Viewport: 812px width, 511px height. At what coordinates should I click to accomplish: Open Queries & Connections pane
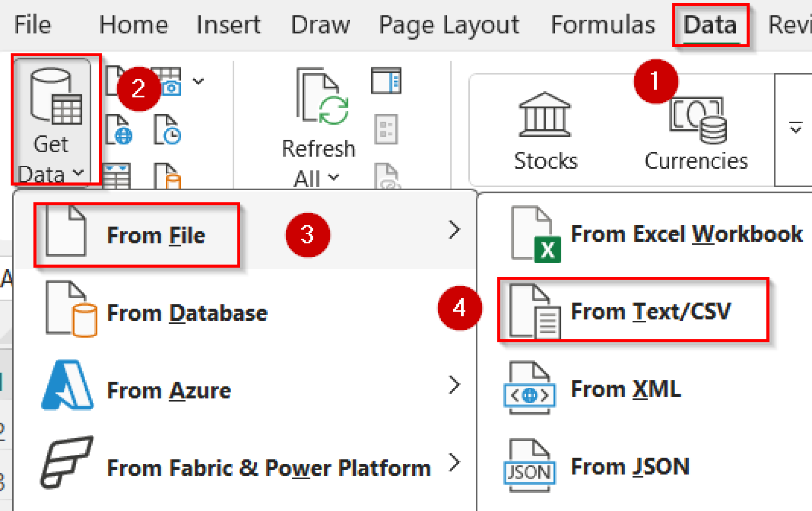pos(387,81)
